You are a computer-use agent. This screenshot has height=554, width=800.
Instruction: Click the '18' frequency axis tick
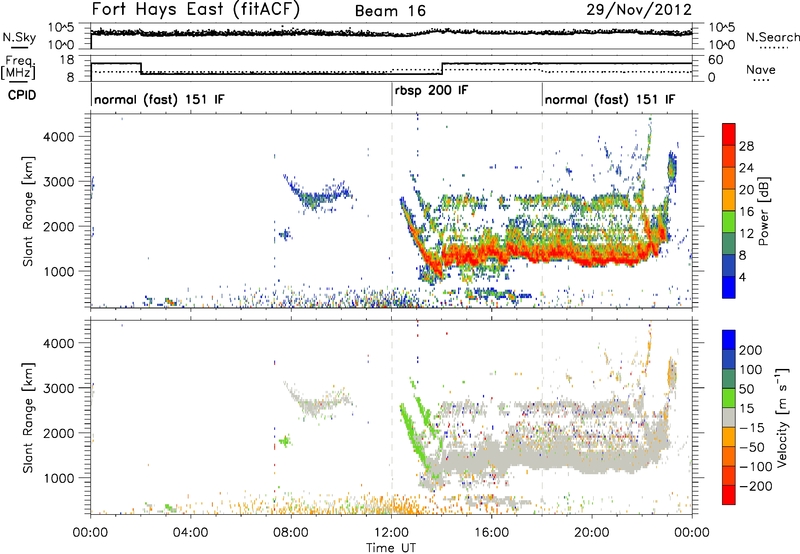click(67, 60)
